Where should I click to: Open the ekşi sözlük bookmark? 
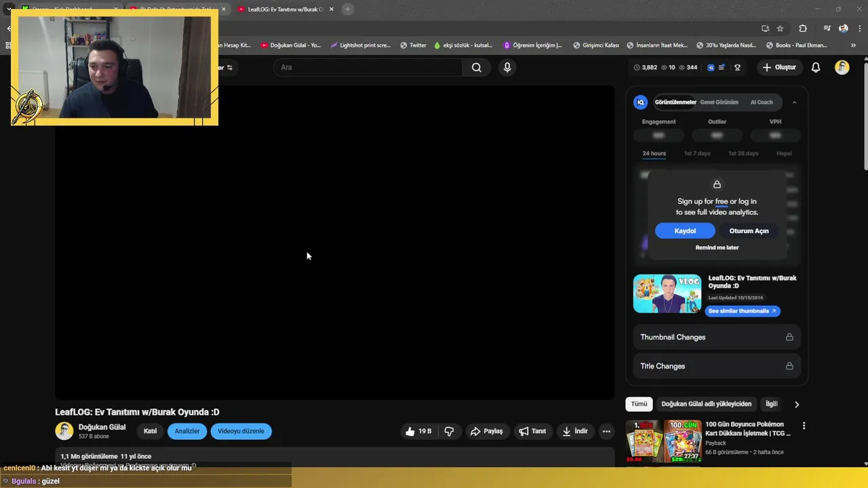tap(463, 45)
